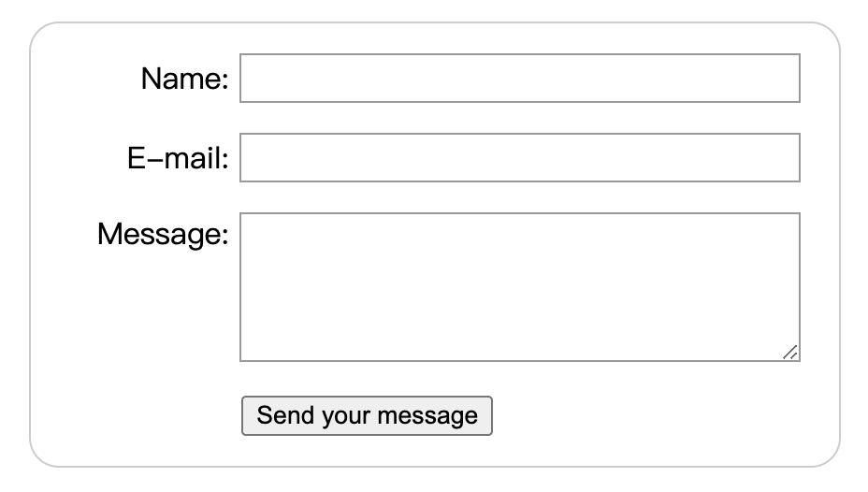Click inside the Message text area

(519, 286)
